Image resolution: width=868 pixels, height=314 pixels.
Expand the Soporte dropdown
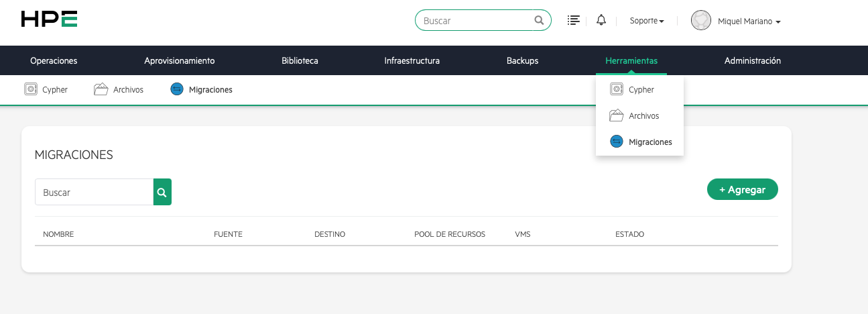point(647,21)
